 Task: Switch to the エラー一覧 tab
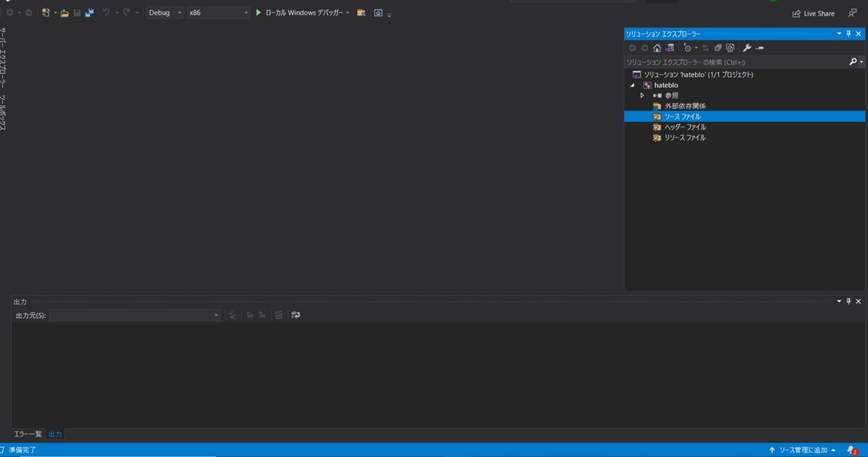click(x=28, y=434)
